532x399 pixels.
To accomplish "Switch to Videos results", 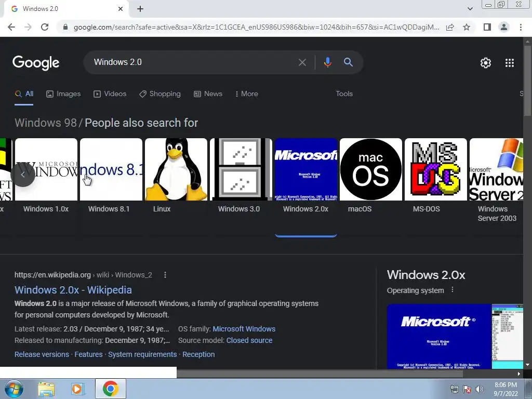I will pyautogui.click(x=110, y=94).
